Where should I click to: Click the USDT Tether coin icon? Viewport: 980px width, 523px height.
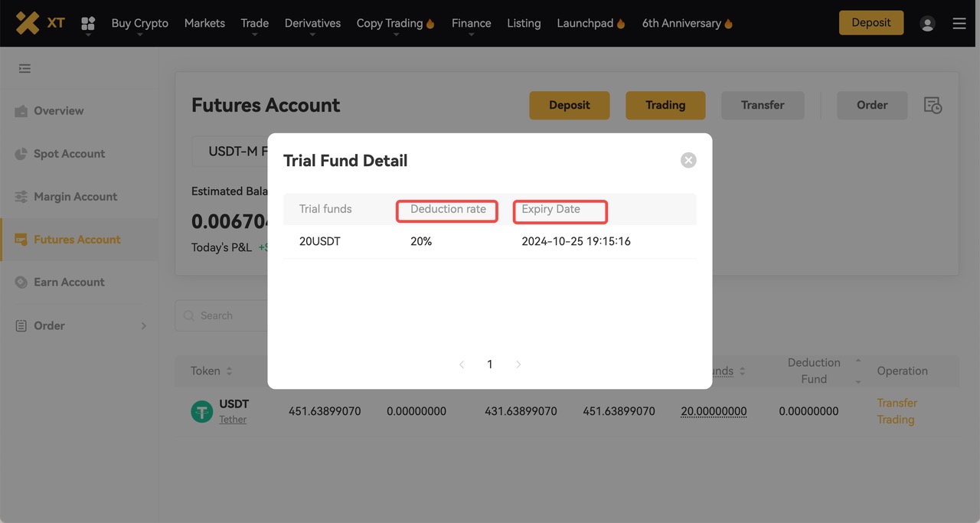click(x=201, y=411)
